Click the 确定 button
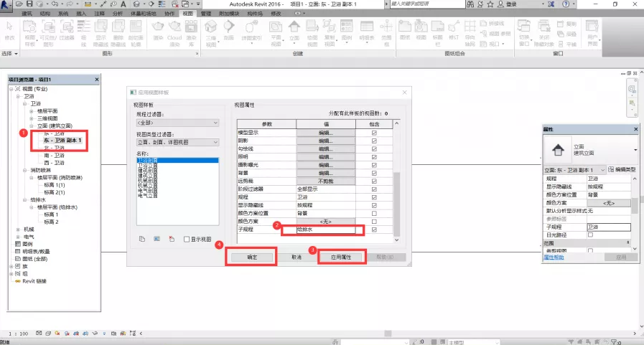This screenshot has height=345, width=644. pos(252,257)
